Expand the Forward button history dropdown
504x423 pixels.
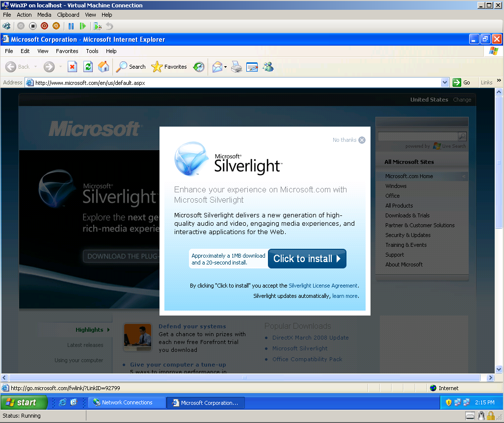point(60,67)
